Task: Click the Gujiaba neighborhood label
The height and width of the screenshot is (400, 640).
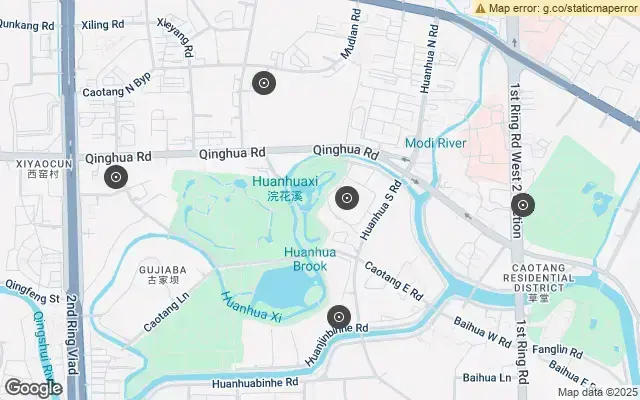Action: tap(163, 275)
